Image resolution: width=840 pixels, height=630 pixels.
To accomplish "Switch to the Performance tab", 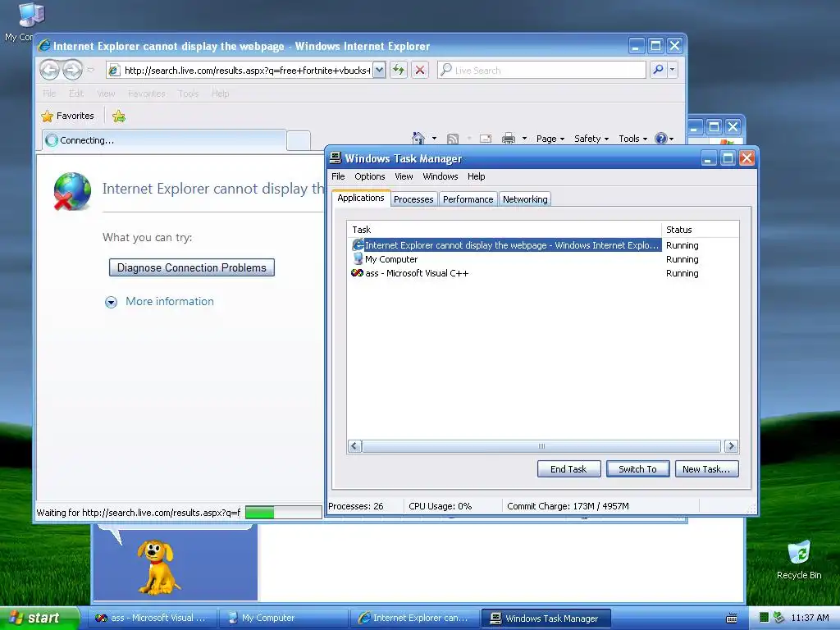I will pos(468,199).
